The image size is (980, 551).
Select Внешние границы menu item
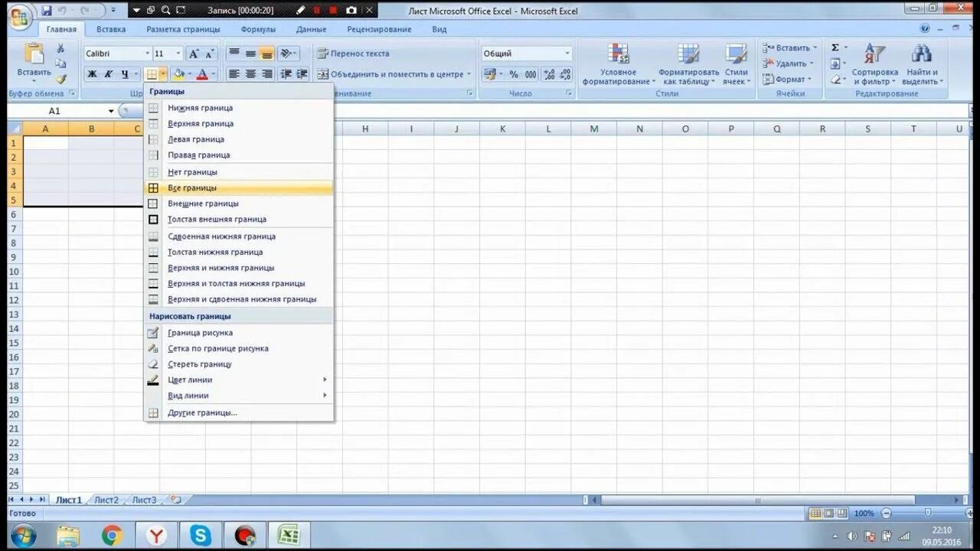point(239,204)
